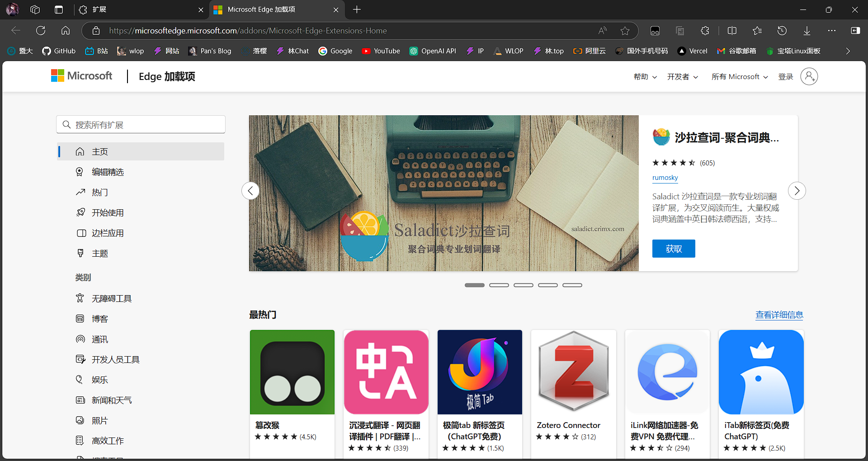Open Settings and more ellipsis menu
The height and width of the screenshot is (461, 868).
coord(832,31)
